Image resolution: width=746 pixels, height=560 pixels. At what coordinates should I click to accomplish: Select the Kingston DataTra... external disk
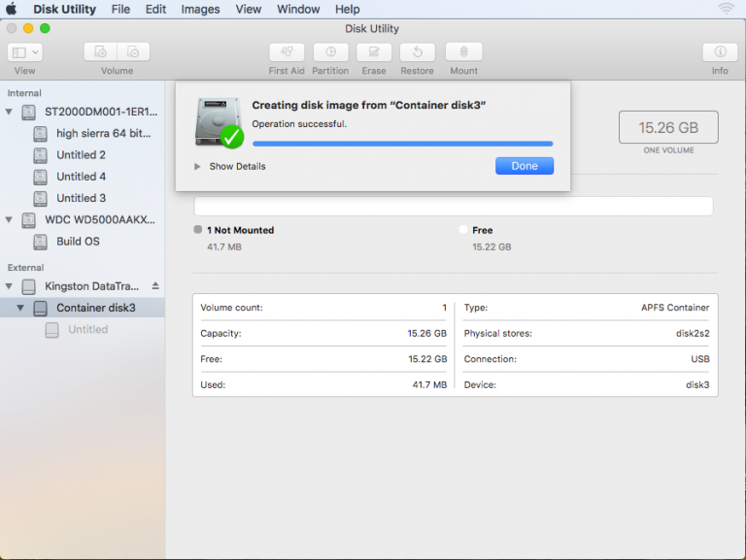coord(83,286)
